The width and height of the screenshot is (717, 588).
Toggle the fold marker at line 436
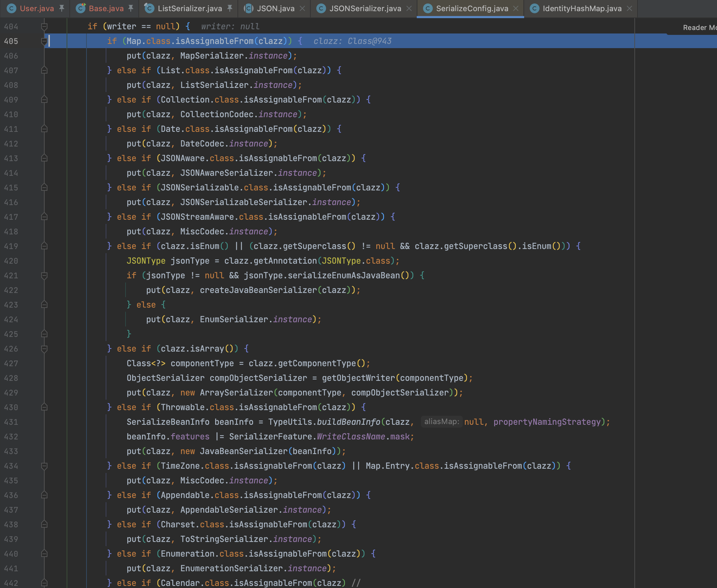[44, 495]
